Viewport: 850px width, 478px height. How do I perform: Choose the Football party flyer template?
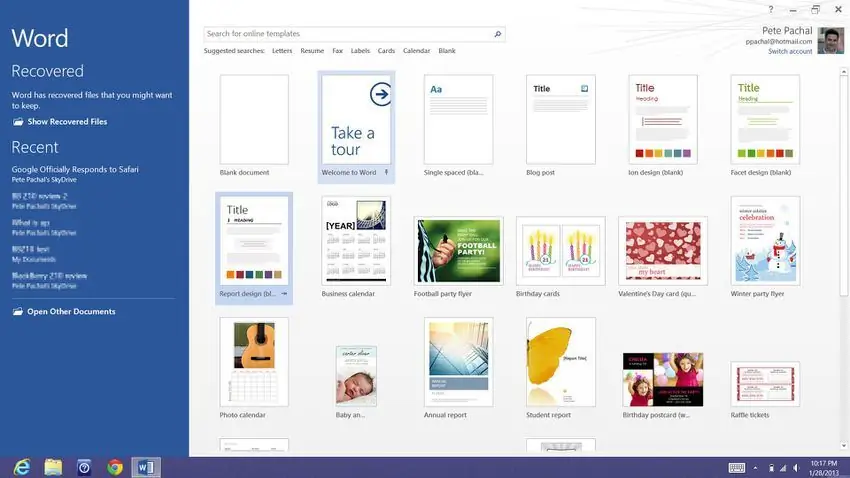click(459, 250)
